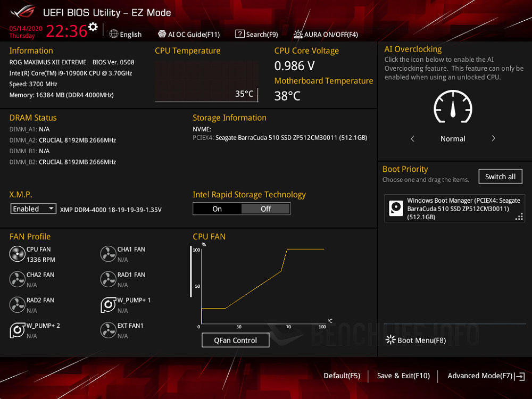Click the AI OC Guide chip icon
This screenshot has height=399, width=532.
point(162,34)
